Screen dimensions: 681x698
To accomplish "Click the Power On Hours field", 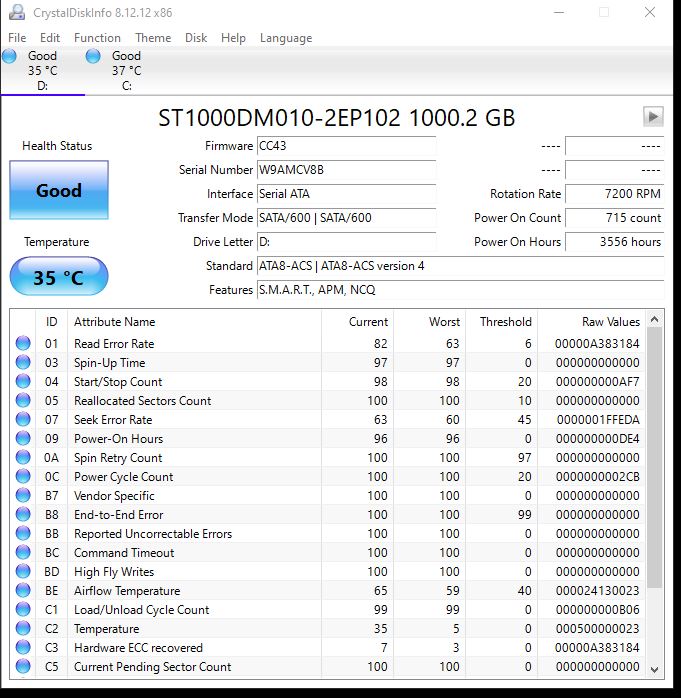I will [614, 242].
